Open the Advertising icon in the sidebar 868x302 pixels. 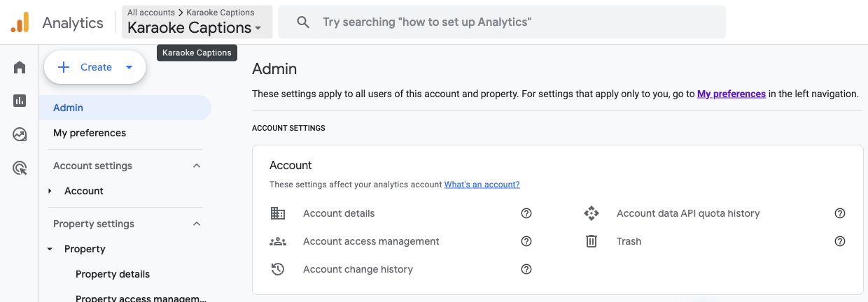pos(20,168)
